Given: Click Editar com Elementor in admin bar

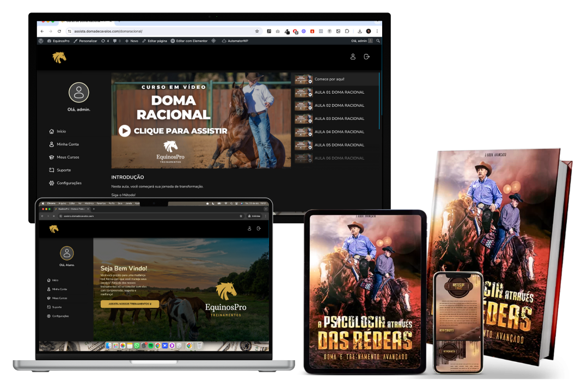Looking at the screenshot, I should (189, 41).
